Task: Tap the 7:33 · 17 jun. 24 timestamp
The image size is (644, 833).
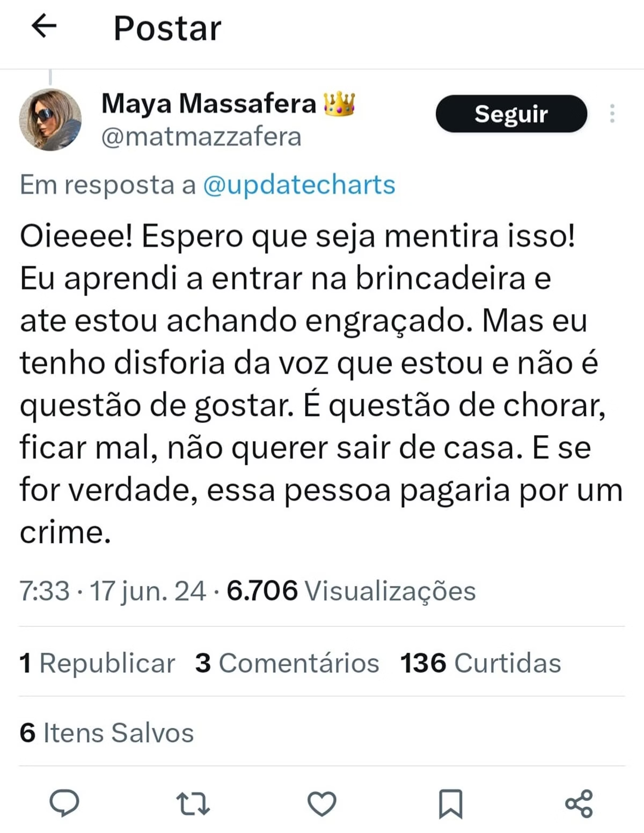Action: [x=113, y=591]
